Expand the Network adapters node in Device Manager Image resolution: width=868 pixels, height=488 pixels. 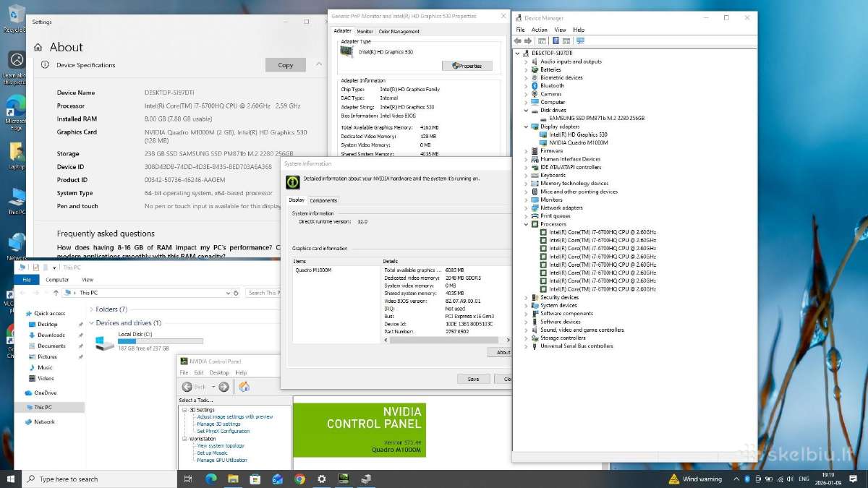pyautogui.click(x=527, y=207)
